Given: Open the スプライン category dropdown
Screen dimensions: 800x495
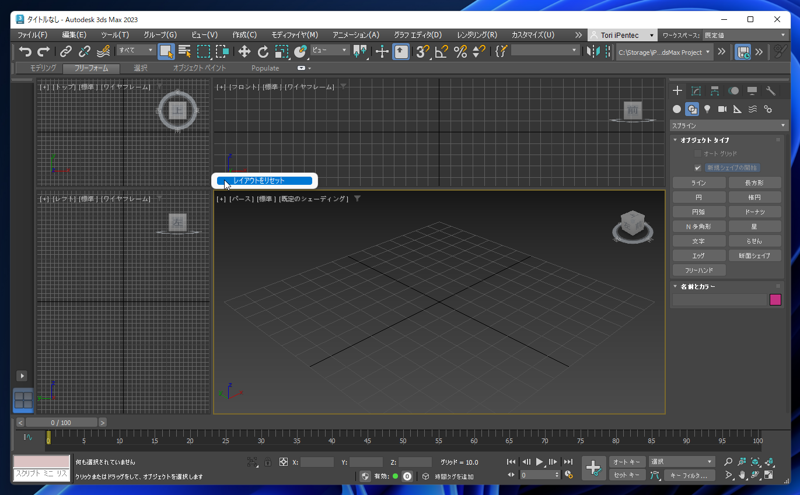Looking at the screenshot, I should (x=729, y=126).
